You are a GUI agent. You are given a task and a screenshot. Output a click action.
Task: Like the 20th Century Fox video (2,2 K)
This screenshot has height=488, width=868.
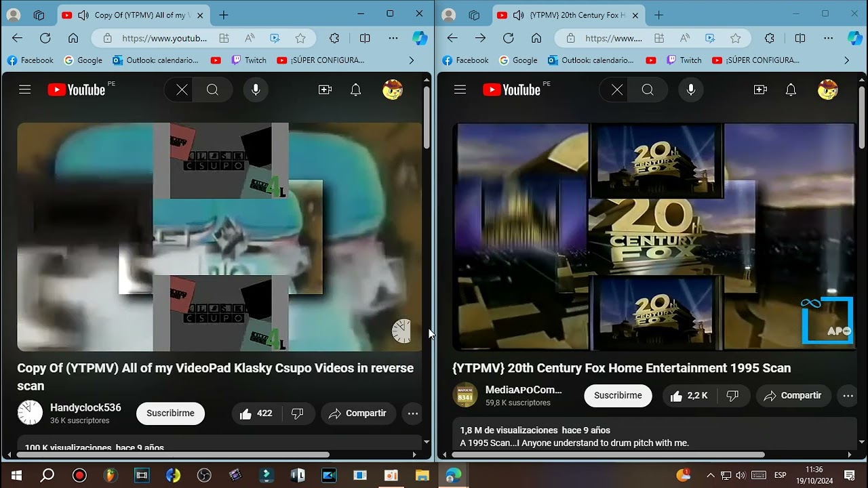point(690,396)
